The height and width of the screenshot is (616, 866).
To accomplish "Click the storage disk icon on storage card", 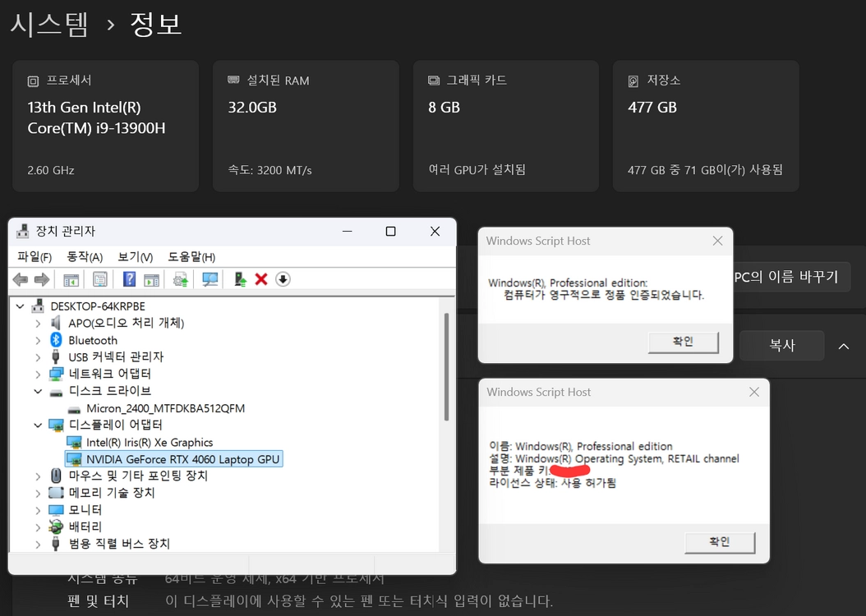I will (633, 81).
